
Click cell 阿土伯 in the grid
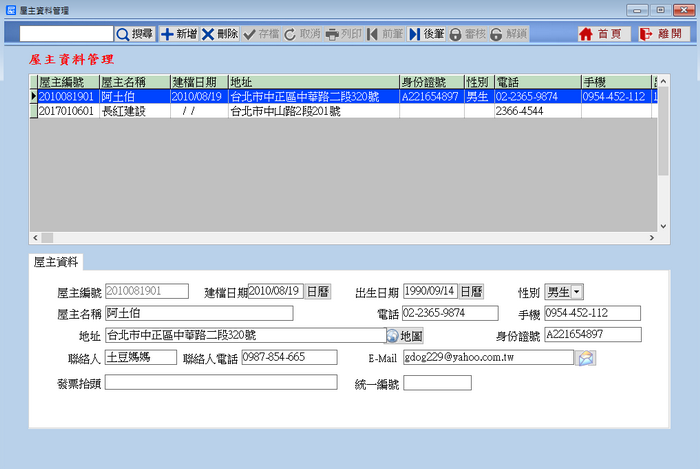click(x=135, y=96)
